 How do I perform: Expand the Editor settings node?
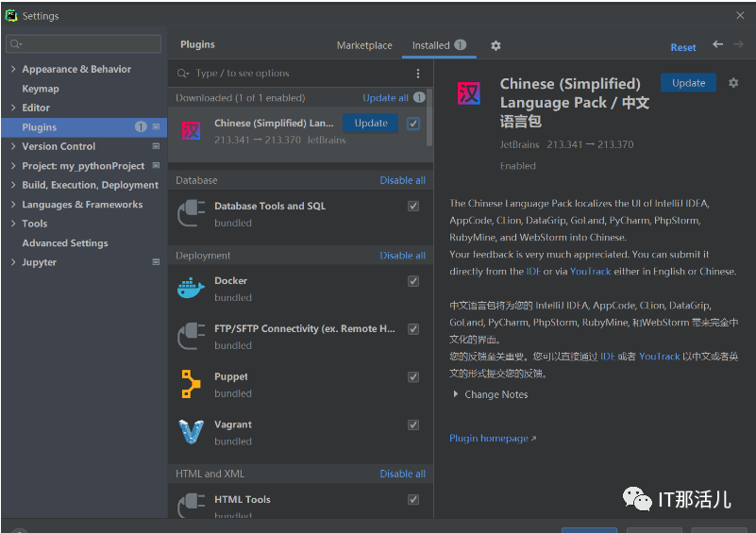pos(13,108)
